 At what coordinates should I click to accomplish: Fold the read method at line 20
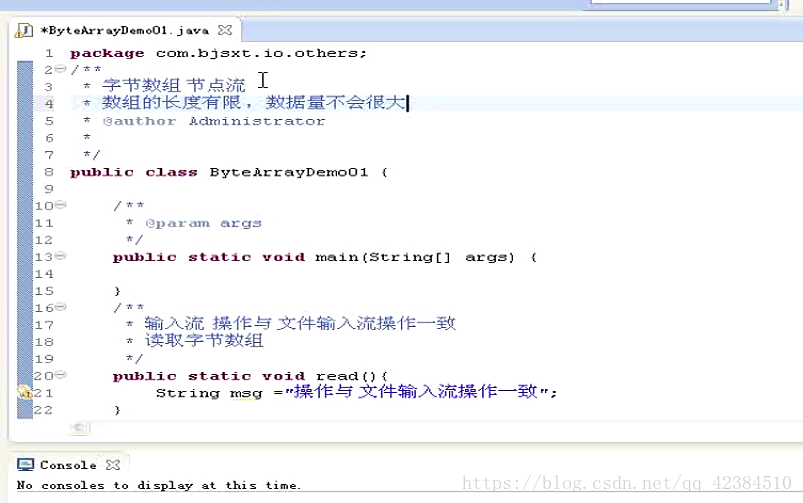pyautogui.click(x=60, y=375)
